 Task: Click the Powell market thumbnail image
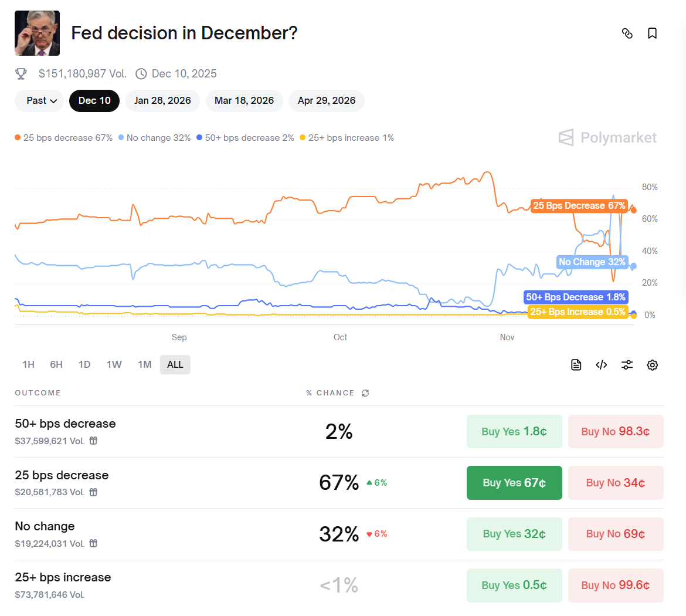[37, 33]
